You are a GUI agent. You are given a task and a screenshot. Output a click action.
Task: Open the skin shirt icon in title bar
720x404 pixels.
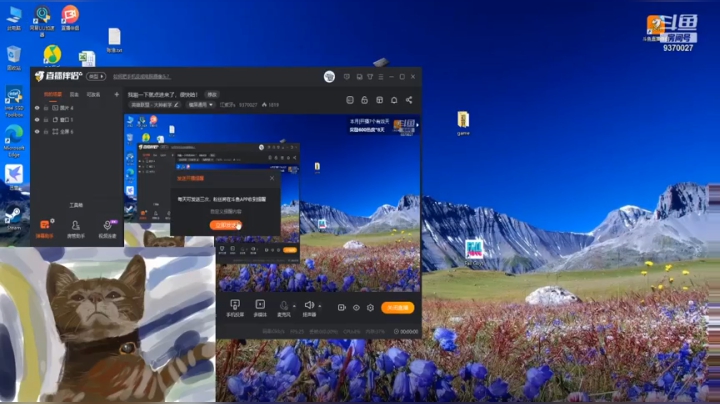370,77
